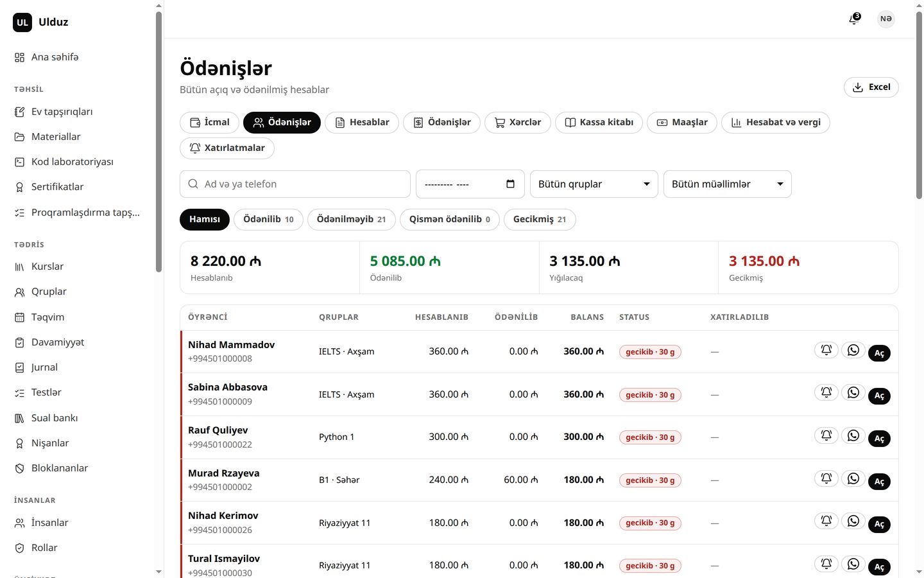Open WhatsApp for Sabina Abbasova
Screen dimensions: 924x578
coord(853,392)
